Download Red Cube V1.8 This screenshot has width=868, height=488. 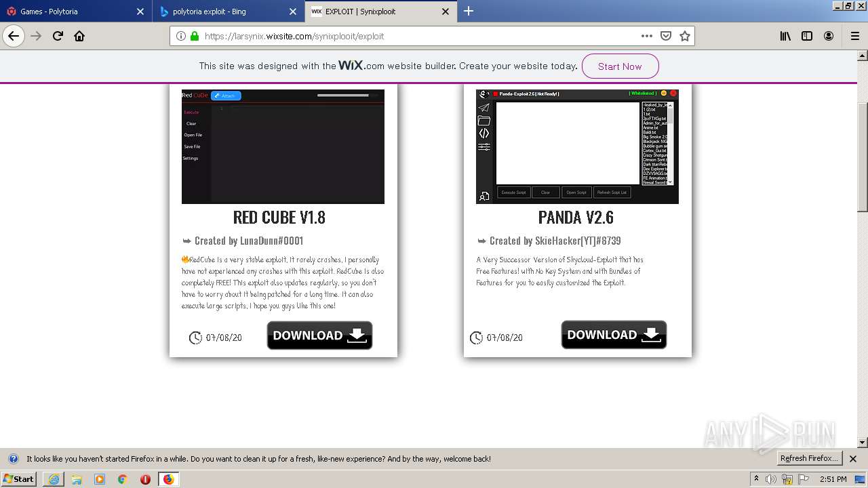(x=319, y=335)
